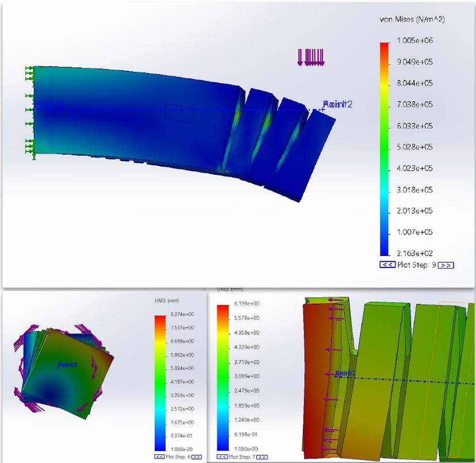Screen dimensions: 476x463
Task: Select legend value 3.018e+05
Action: pos(414,190)
